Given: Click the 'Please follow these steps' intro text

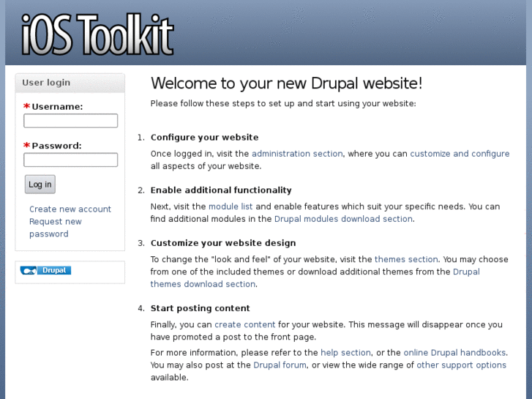Looking at the screenshot, I should (x=283, y=103).
